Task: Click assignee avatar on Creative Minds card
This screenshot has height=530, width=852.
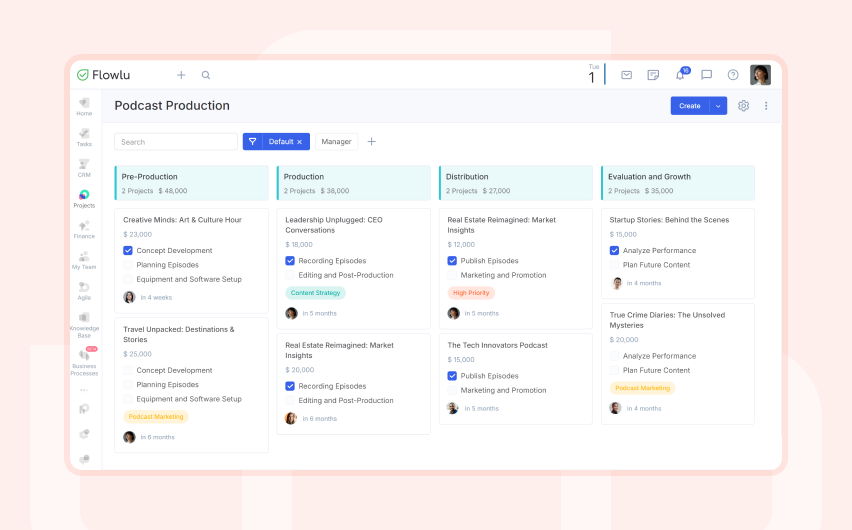Action: (129, 297)
